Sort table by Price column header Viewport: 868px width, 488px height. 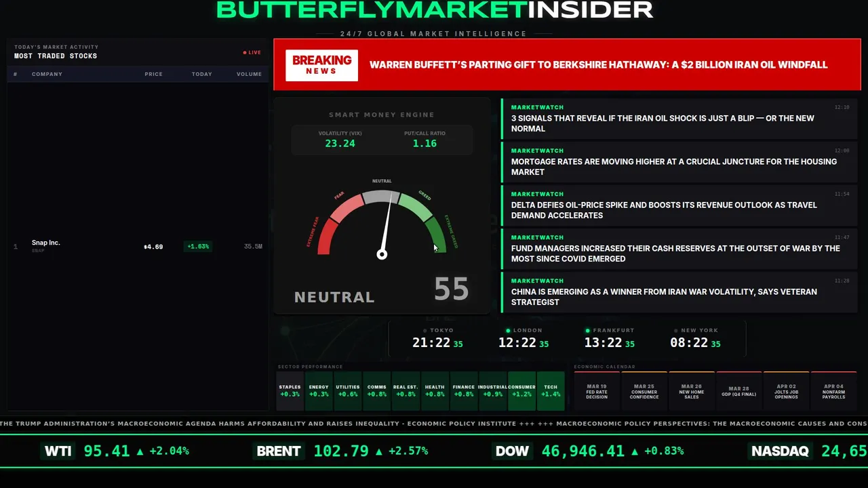[x=153, y=74]
